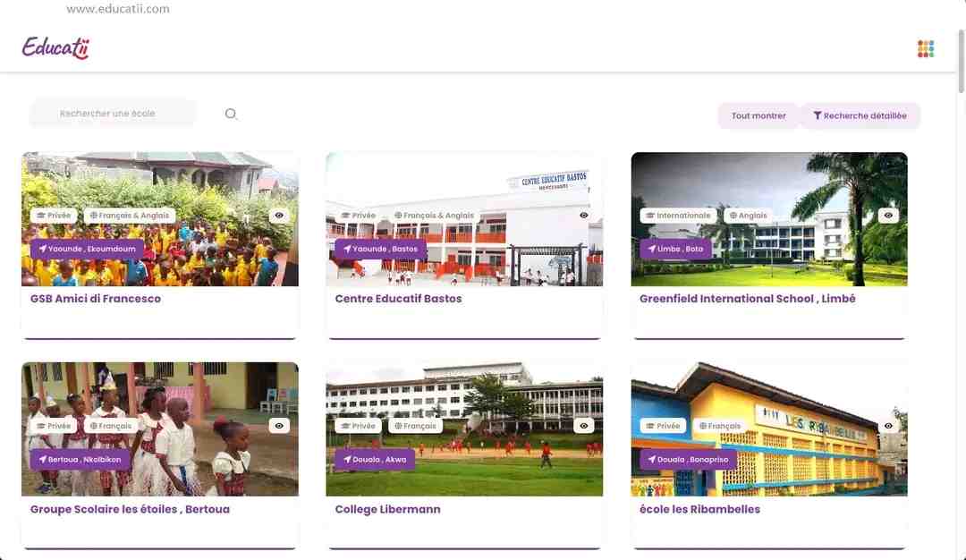This screenshot has width=966, height=560.
Task: Click eye icon on école les Ribambelles card
Action: coord(888,426)
